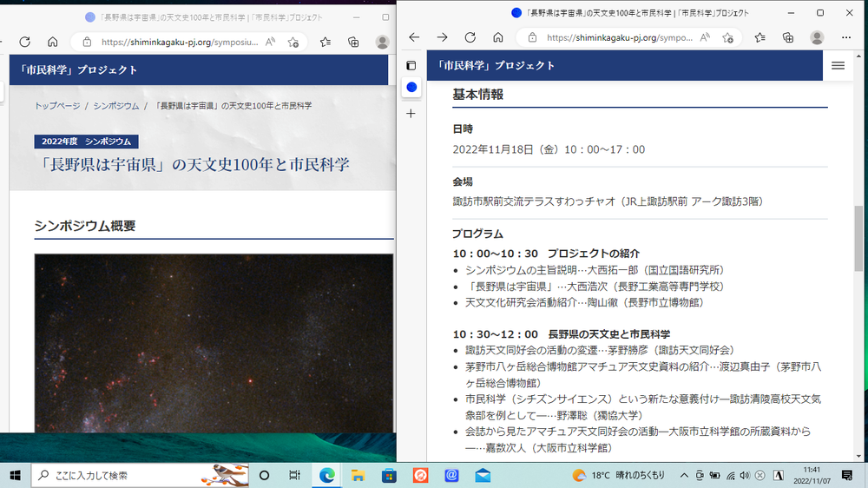
Task: Open a new tab with the plus icon
Action: pos(411,114)
